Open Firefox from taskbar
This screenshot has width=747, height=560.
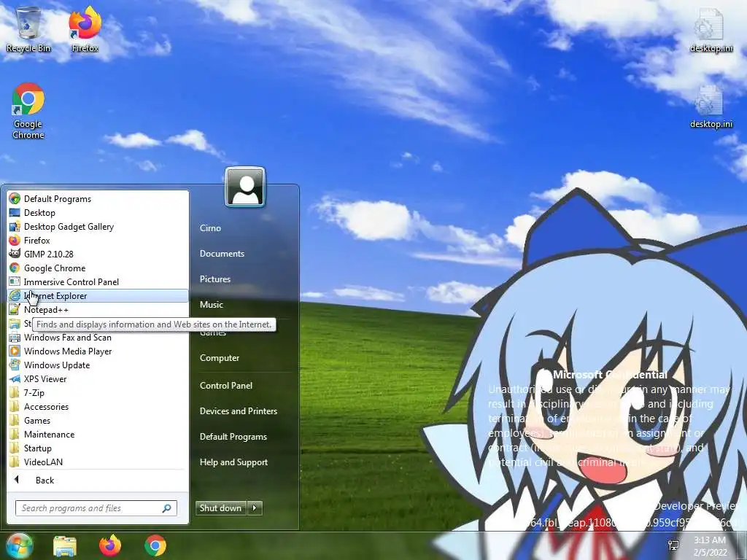tap(110, 545)
